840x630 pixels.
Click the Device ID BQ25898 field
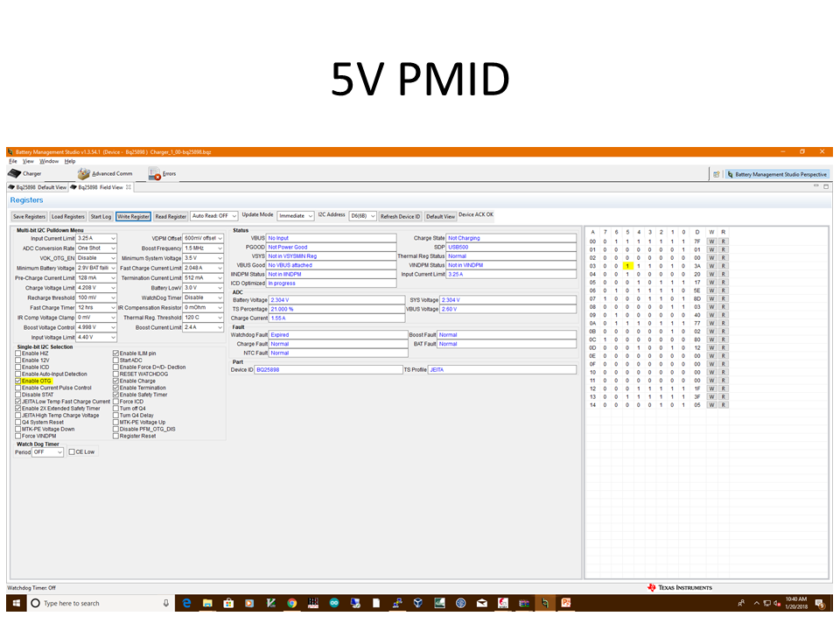click(328, 369)
